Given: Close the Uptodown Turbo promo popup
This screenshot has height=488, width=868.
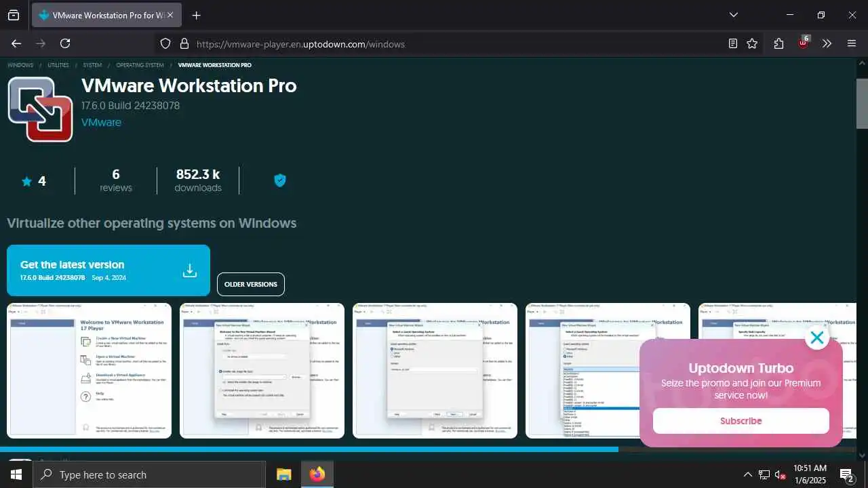Looking at the screenshot, I should (x=817, y=338).
